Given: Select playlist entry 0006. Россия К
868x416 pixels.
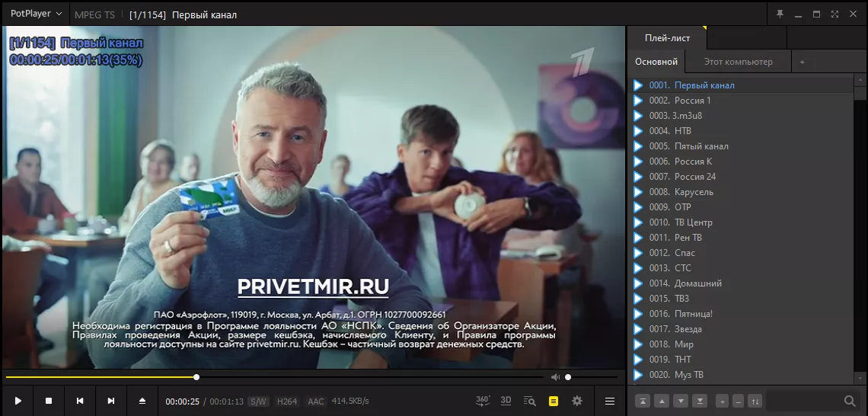Looking at the screenshot, I should point(742,162).
